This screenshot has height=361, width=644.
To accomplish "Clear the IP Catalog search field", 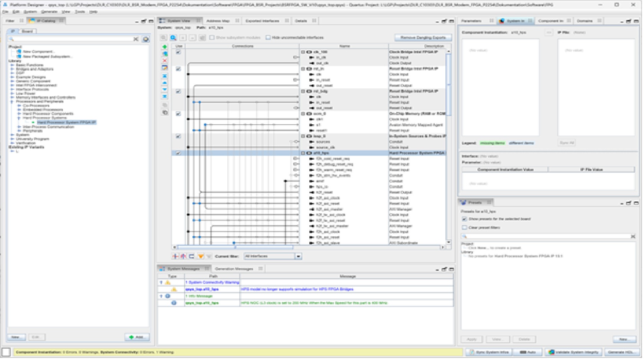I will [x=136, y=39].
